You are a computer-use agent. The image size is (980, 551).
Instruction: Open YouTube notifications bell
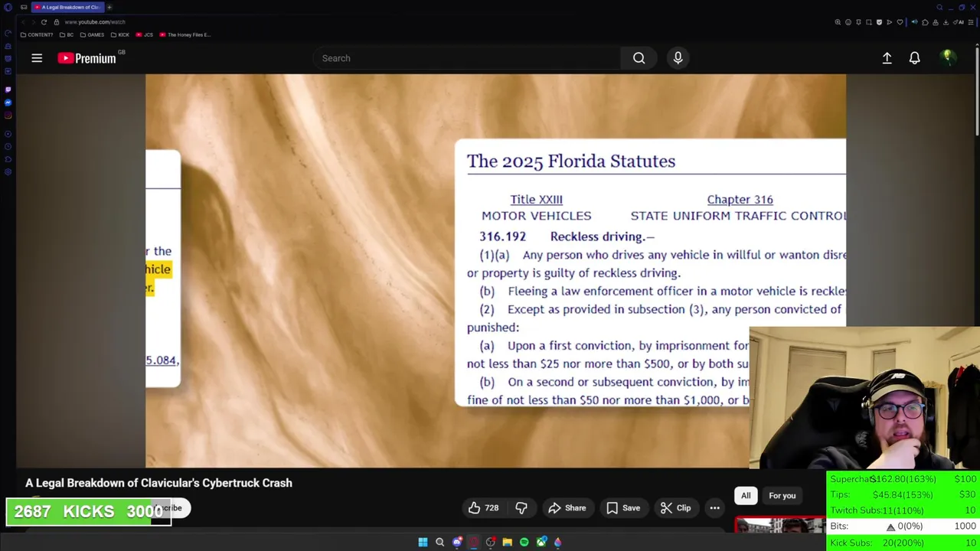coord(914,58)
